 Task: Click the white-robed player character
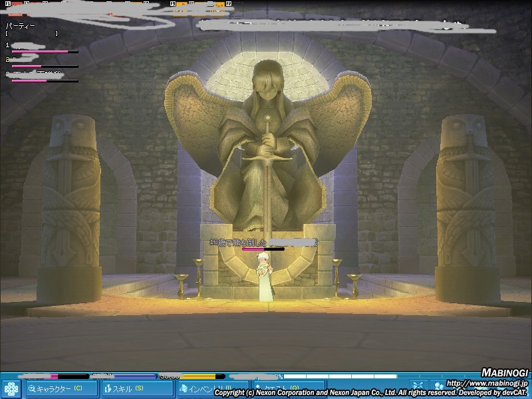coord(264,277)
